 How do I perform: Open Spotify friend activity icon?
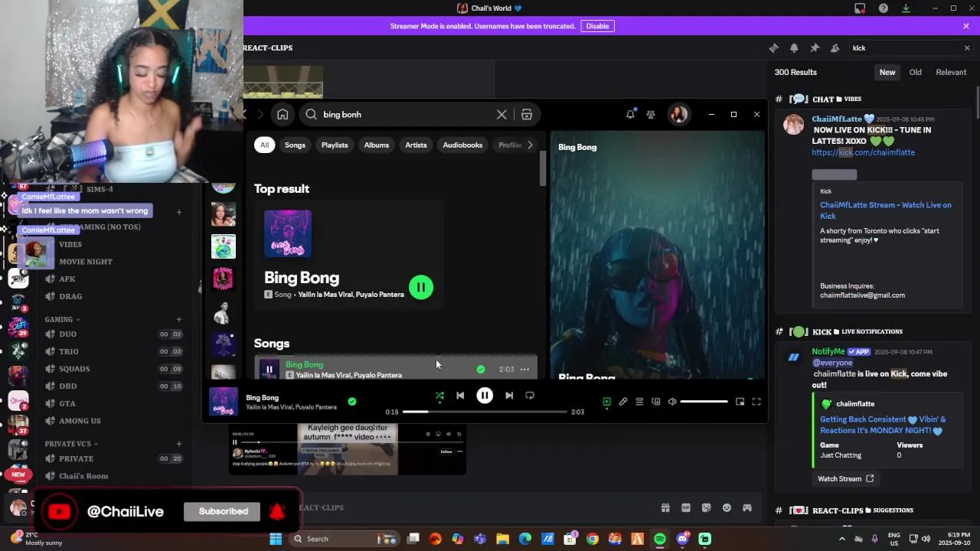pos(651,114)
